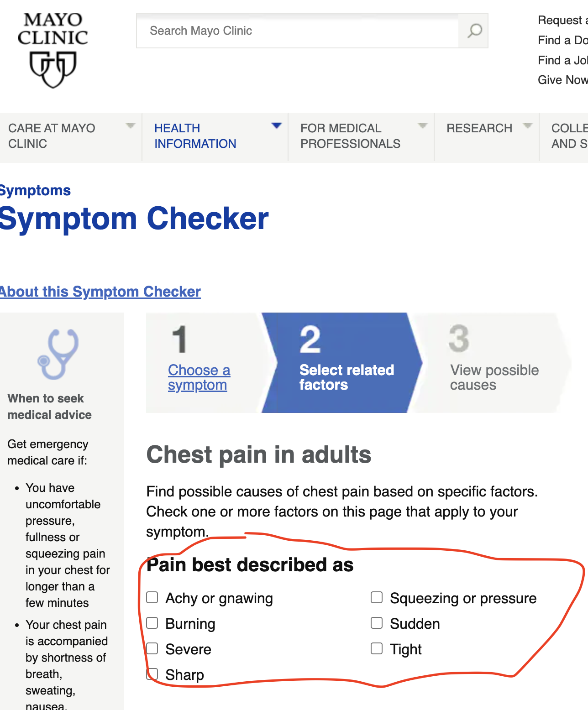The image size is (588, 710).
Task: Open the About this Symptom Checker link
Action: click(100, 292)
